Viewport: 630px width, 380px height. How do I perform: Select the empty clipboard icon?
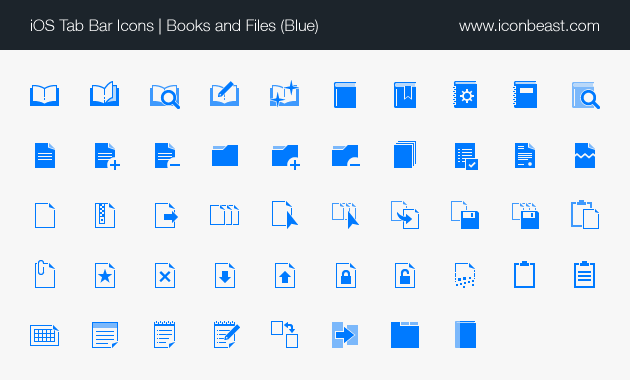[x=525, y=275]
